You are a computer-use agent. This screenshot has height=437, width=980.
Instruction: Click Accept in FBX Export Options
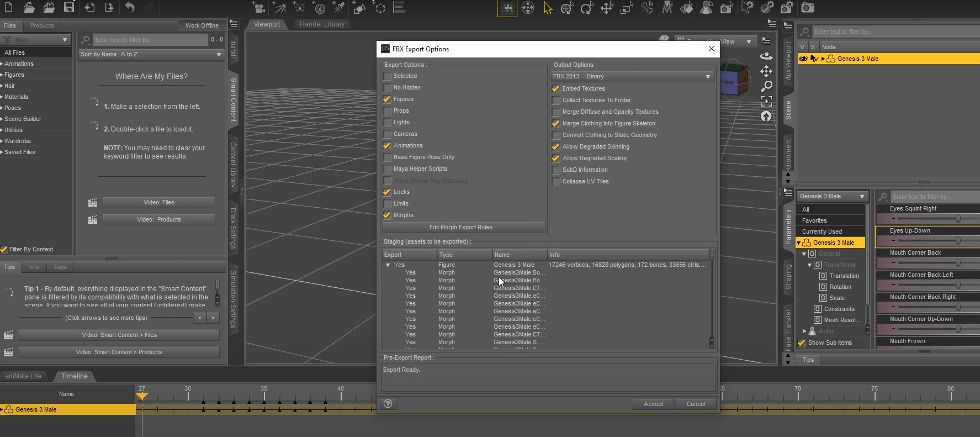(653, 404)
